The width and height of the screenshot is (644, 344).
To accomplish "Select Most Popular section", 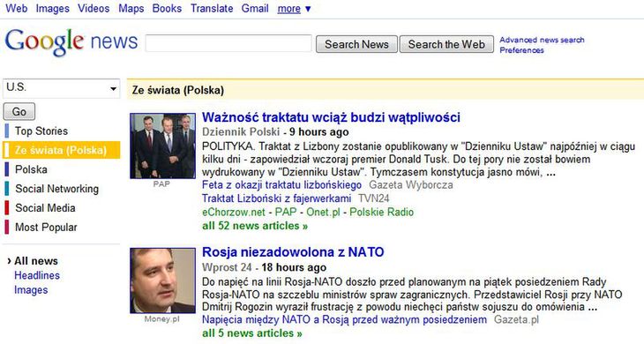I will (x=46, y=227).
